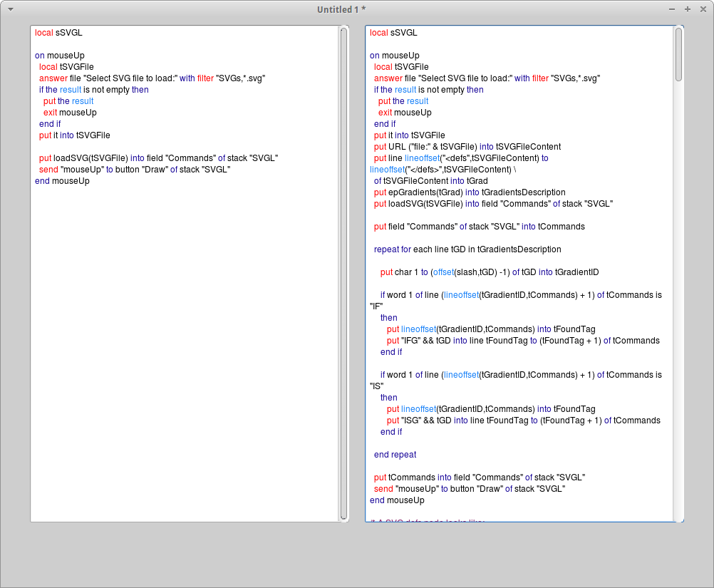
Task: Click 'put epGradients(tGrad)' line in right editor
Action: coord(470,192)
